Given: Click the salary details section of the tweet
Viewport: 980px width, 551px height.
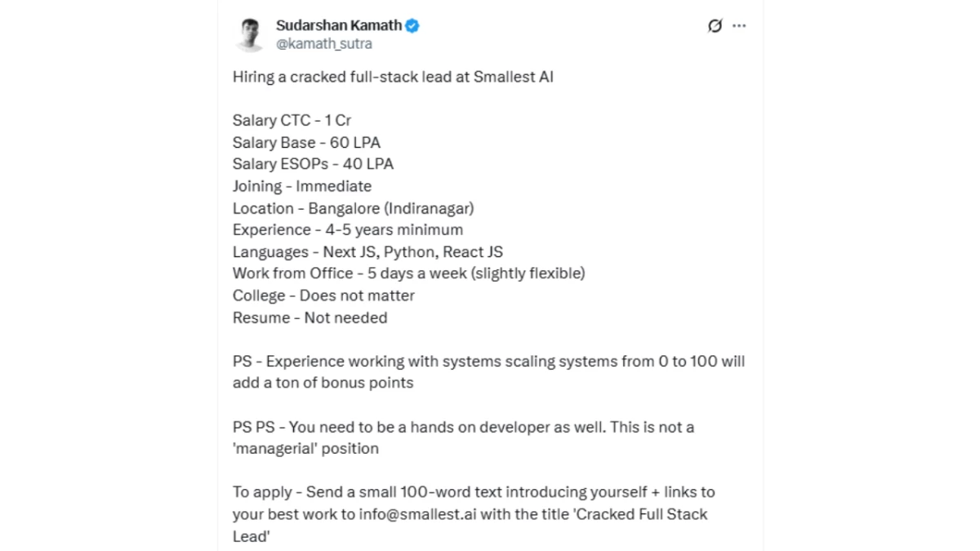Looking at the screenshot, I should pyautogui.click(x=312, y=142).
